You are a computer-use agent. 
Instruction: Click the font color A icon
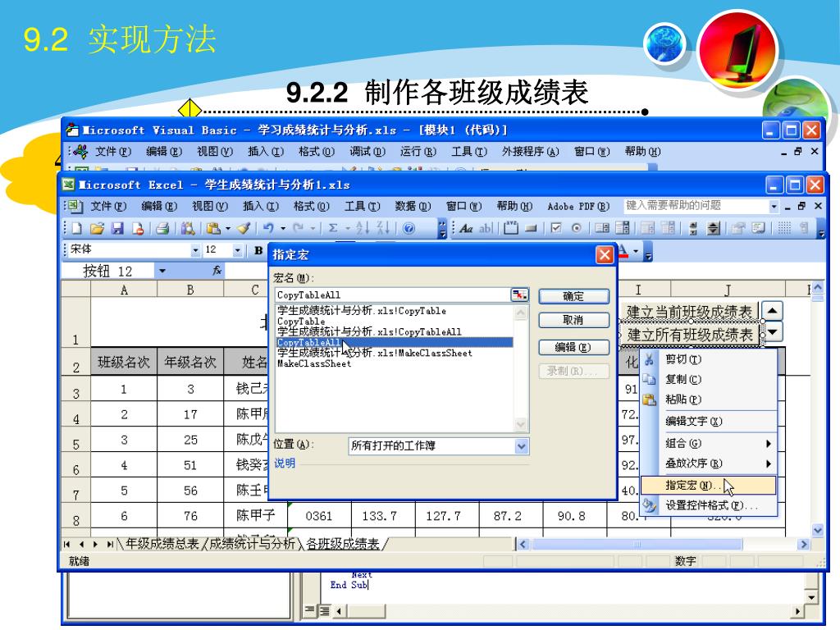(x=623, y=250)
